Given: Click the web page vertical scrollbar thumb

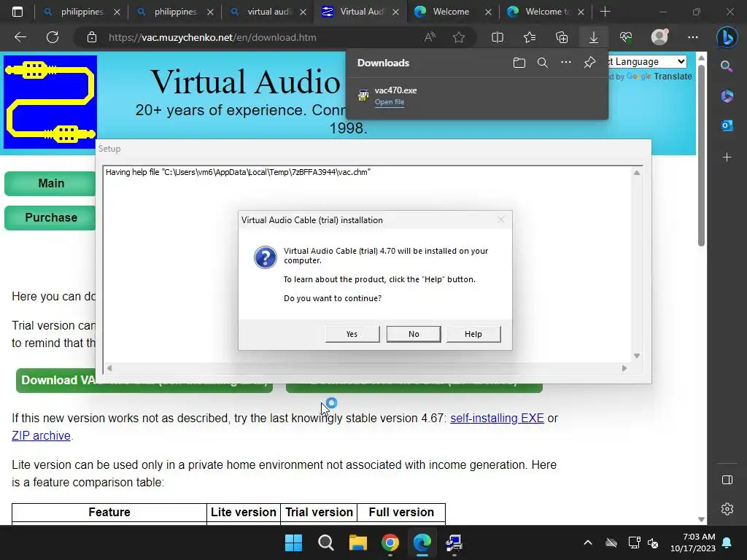Looking at the screenshot, I should (701, 155).
